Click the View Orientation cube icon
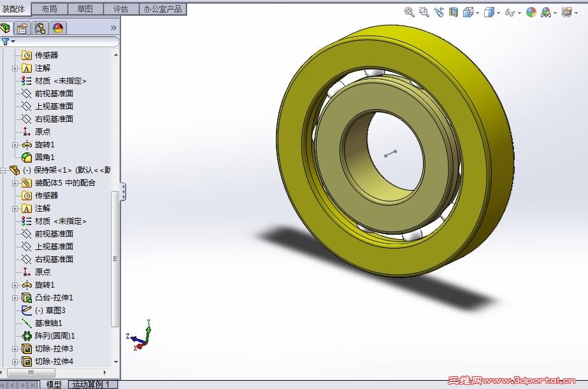Image resolution: width=588 pixels, height=389 pixels. [468, 12]
